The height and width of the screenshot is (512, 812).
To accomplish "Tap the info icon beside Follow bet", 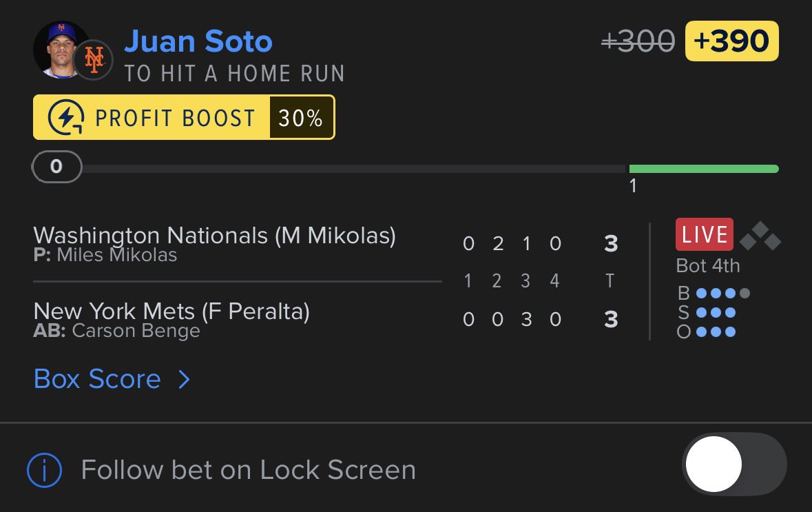I will [x=45, y=471].
